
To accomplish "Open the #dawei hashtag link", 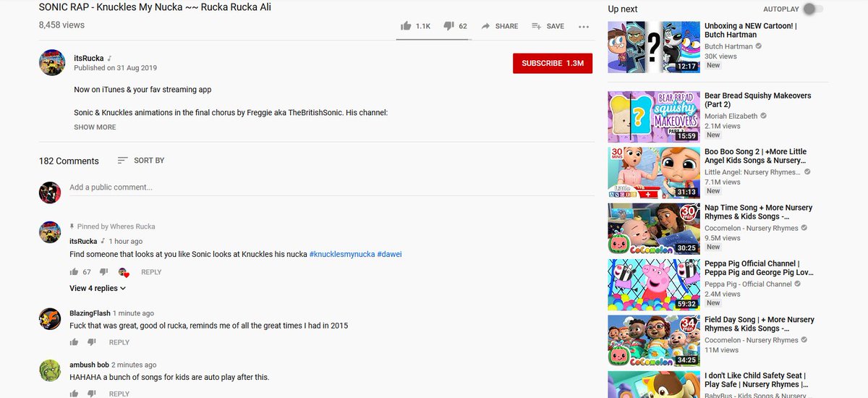I will (389, 255).
